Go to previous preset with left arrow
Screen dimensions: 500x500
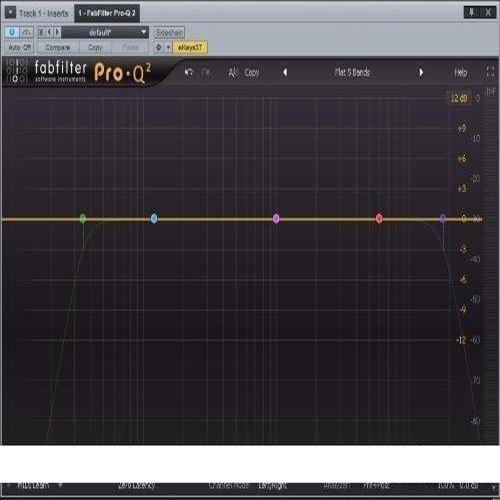(x=285, y=72)
